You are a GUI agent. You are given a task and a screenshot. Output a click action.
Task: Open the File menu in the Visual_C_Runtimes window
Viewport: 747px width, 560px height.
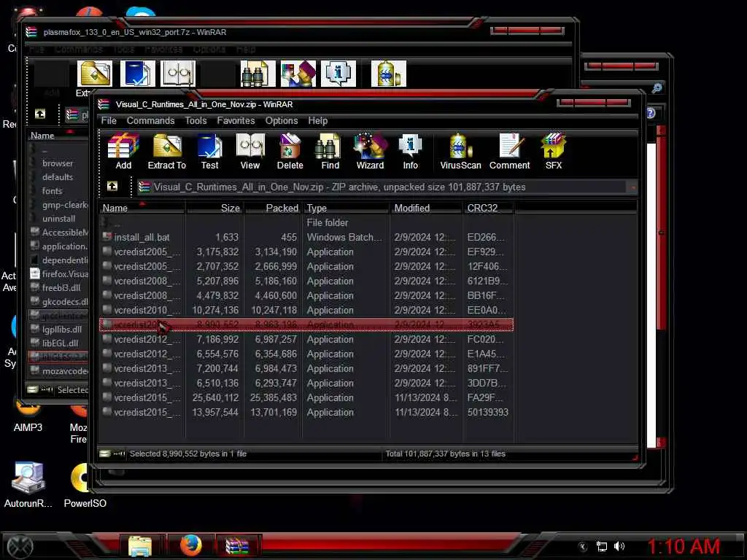(109, 120)
